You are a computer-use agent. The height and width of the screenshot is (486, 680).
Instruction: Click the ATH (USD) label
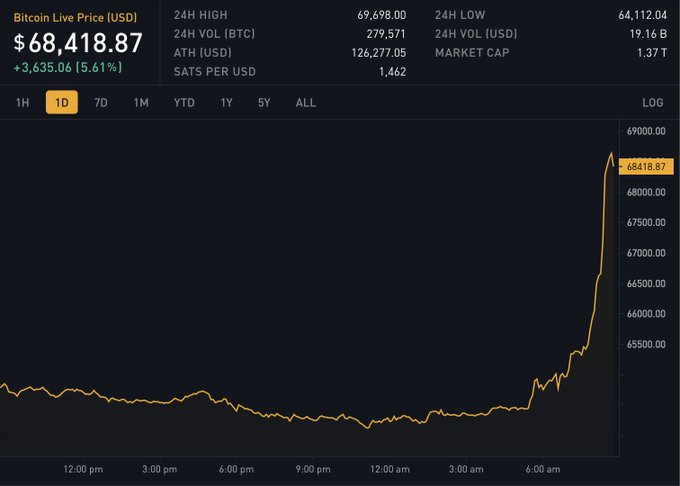point(203,53)
